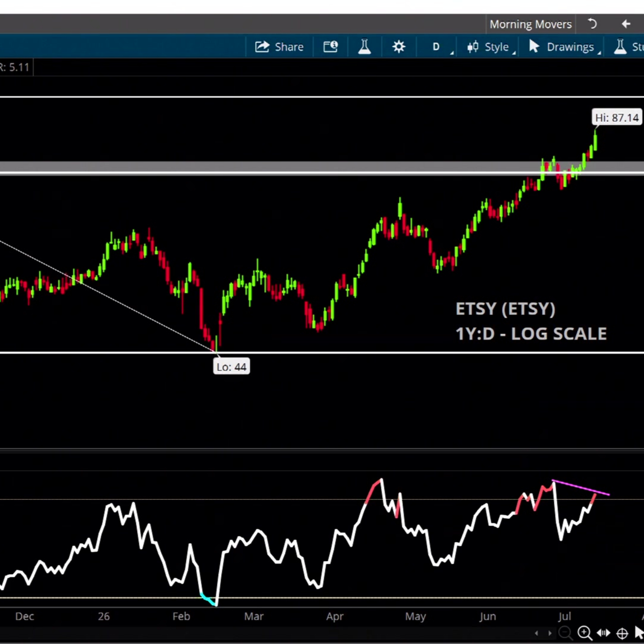Click the Share chart icon
The width and height of the screenshot is (644, 644).
coord(262,47)
